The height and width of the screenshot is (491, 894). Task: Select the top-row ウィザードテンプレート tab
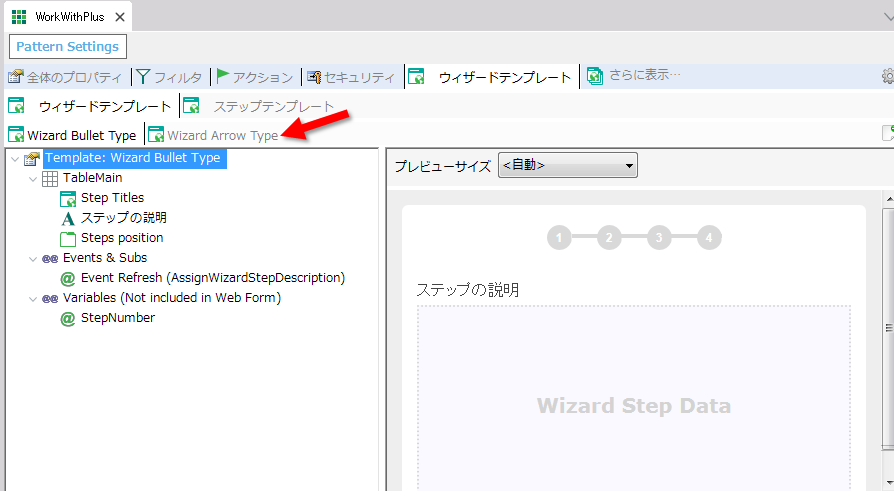[490, 77]
